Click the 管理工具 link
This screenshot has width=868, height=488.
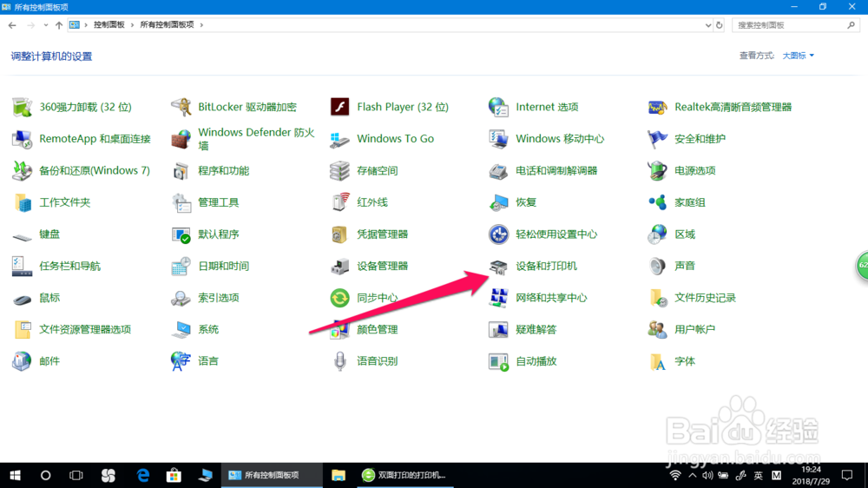tap(219, 202)
